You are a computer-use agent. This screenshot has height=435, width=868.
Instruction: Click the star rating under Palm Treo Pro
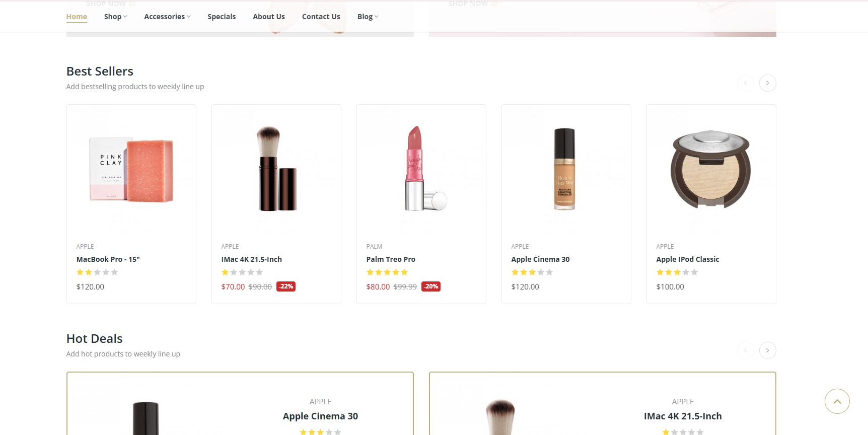click(x=387, y=272)
